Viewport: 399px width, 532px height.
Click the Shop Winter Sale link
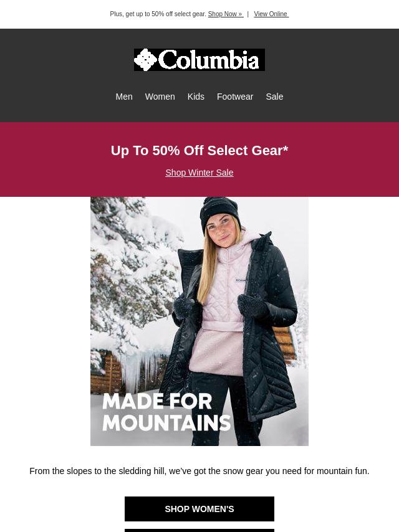(x=199, y=173)
